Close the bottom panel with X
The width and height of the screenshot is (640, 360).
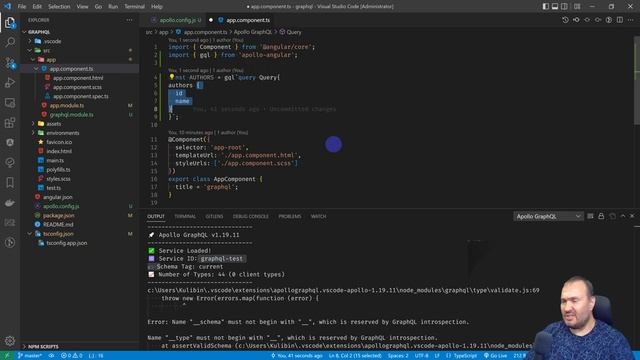click(x=632, y=216)
